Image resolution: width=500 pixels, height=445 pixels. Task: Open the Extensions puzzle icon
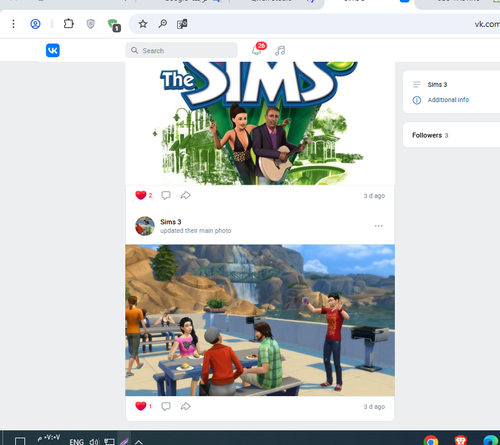[69, 24]
